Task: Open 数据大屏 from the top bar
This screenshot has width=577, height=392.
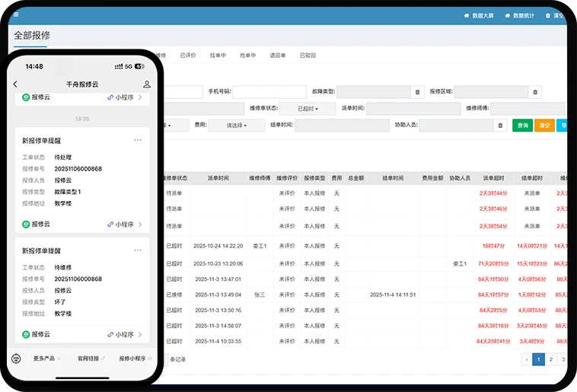Action: [x=479, y=15]
